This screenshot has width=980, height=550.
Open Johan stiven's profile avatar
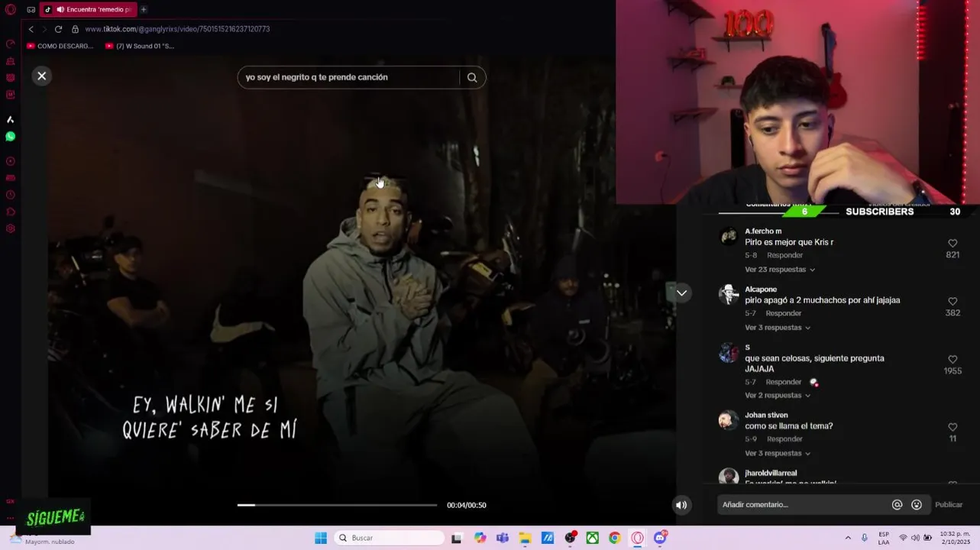(x=729, y=420)
